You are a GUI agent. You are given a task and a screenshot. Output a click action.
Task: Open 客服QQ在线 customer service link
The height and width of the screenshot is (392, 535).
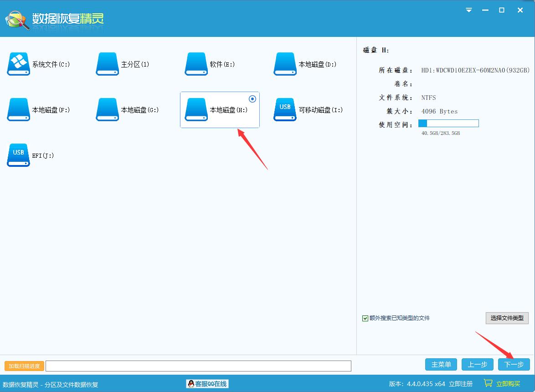pyautogui.click(x=207, y=384)
